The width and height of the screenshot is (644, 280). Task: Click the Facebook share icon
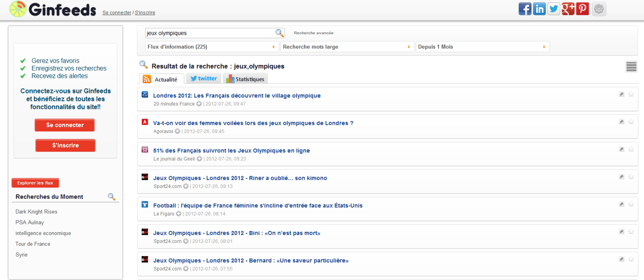click(x=525, y=9)
